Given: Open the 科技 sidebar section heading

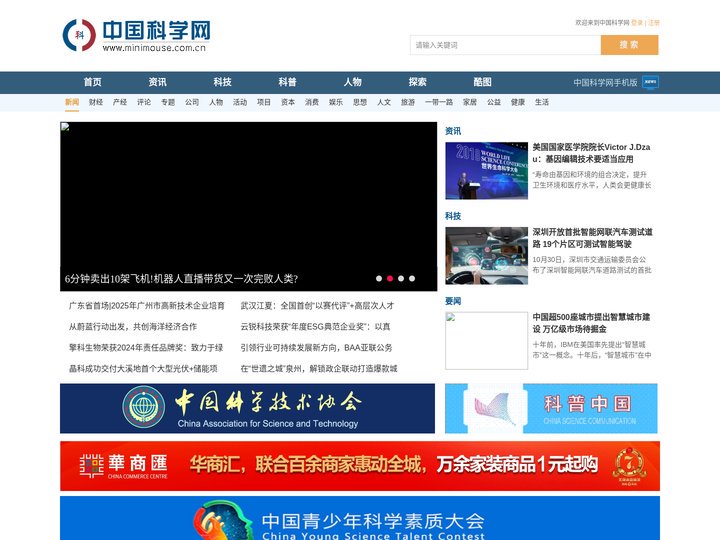Looking at the screenshot, I should click(x=453, y=216).
